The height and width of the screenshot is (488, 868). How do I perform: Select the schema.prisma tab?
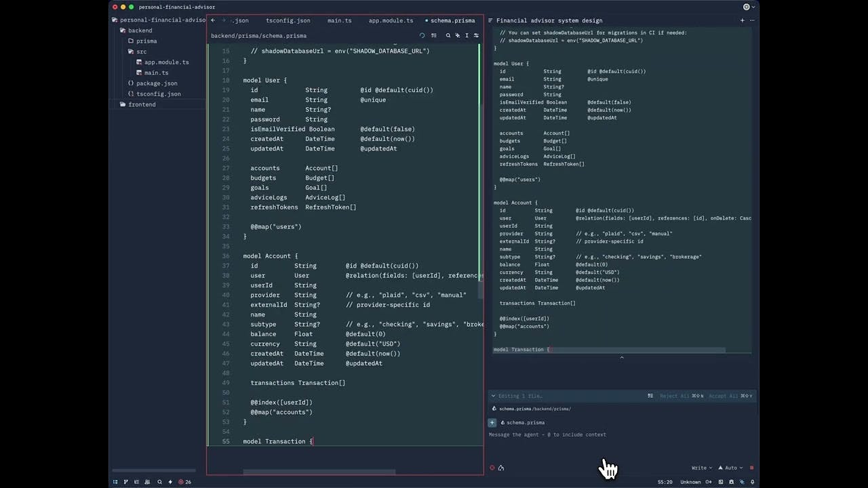click(x=453, y=20)
